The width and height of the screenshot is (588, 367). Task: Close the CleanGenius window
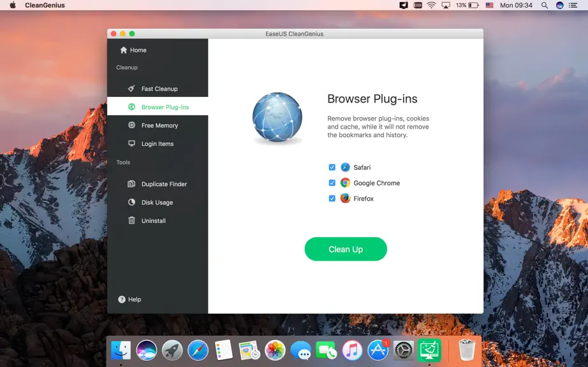click(x=114, y=34)
